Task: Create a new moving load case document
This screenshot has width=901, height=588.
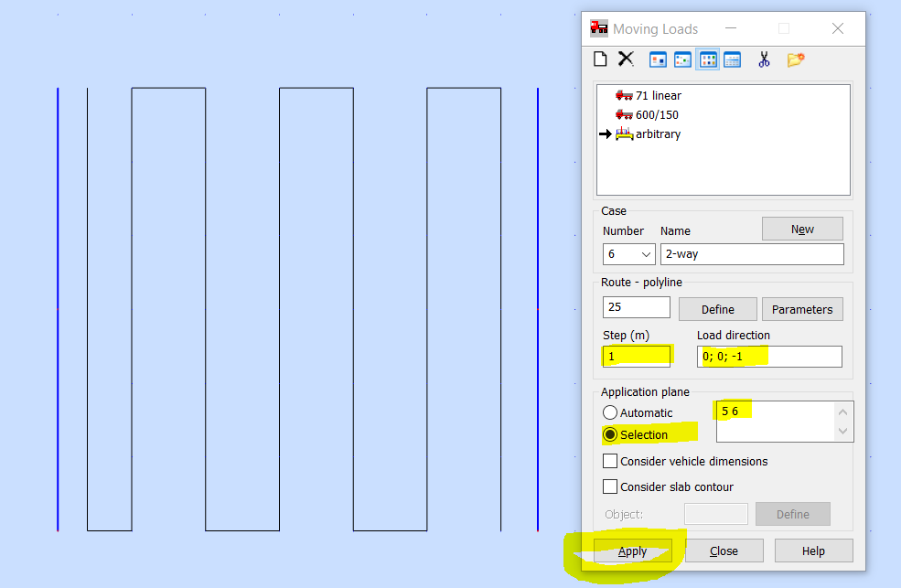Action: pyautogui.click(x=600, y=59)
